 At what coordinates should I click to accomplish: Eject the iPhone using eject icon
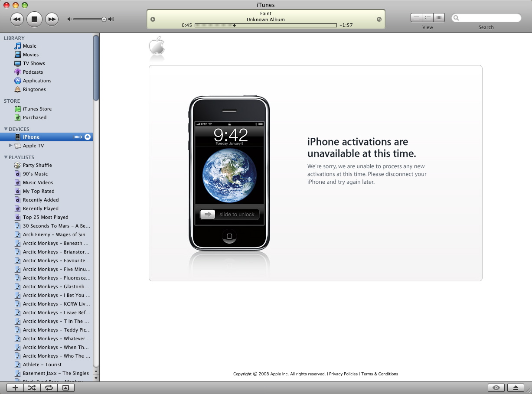point(88,137)
